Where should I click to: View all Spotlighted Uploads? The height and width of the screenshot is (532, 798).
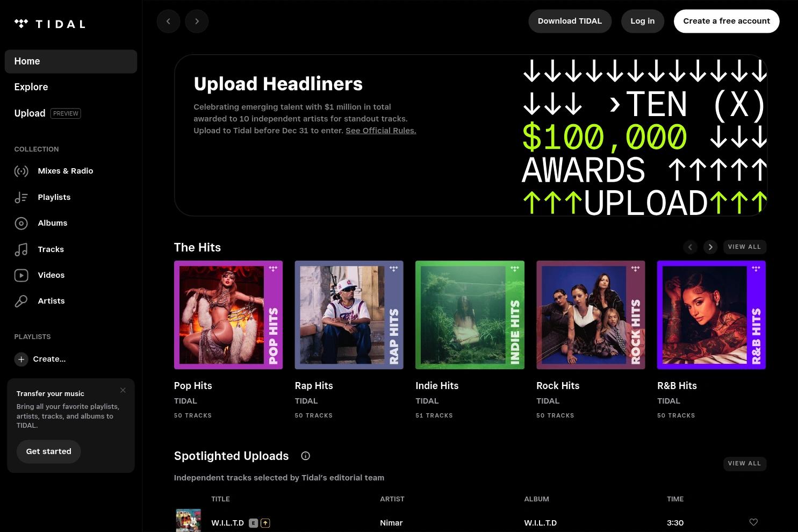coord(745,464)
